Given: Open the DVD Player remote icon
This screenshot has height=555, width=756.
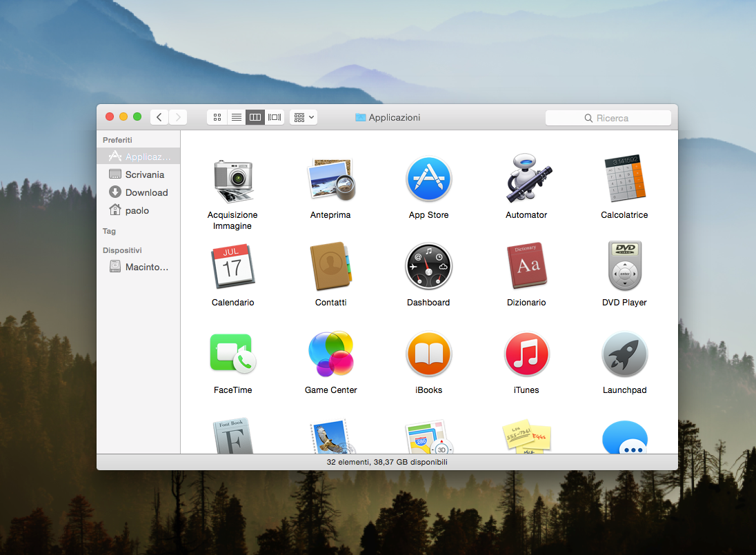Looking at the screenshot, I should [625, 266].
